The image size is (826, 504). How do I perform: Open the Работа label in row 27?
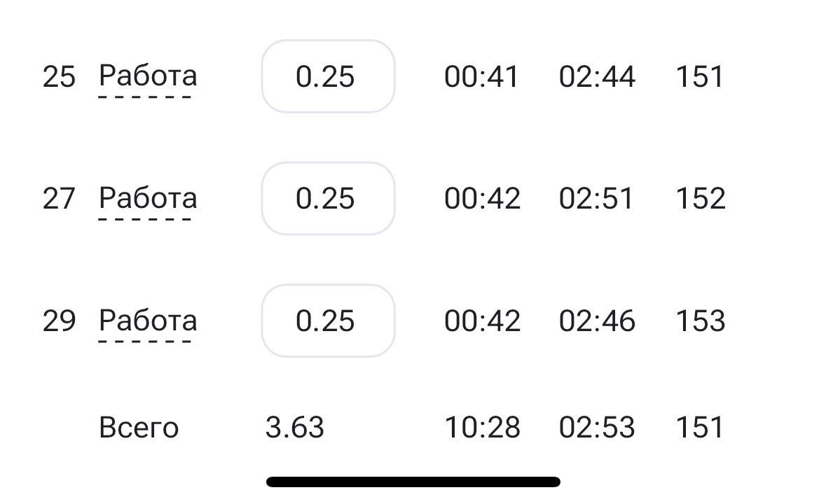(x=148, y=198)
